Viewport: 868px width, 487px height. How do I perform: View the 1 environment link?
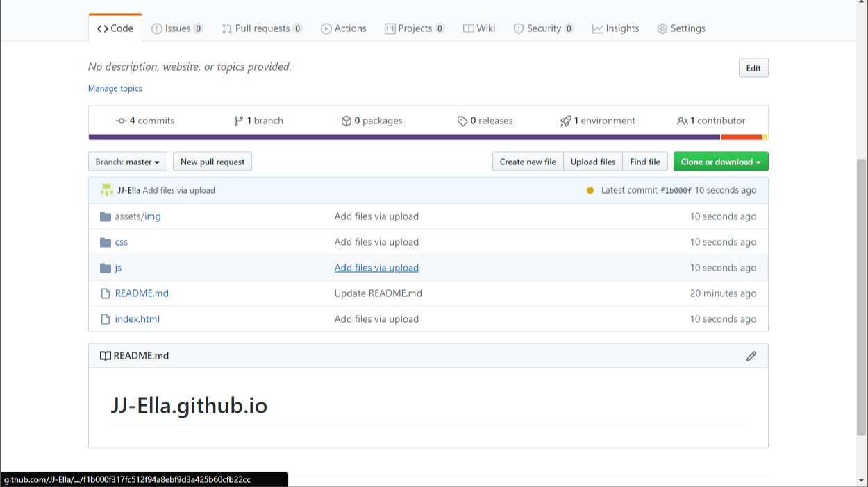click(x=598, y=121)
